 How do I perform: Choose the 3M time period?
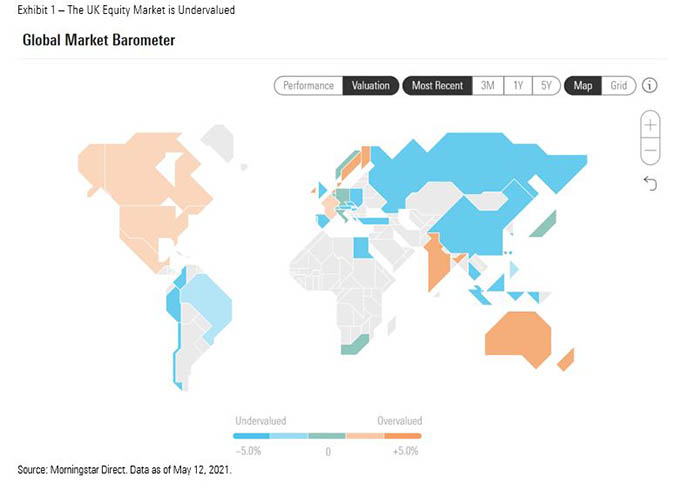[x=487, y=86]
